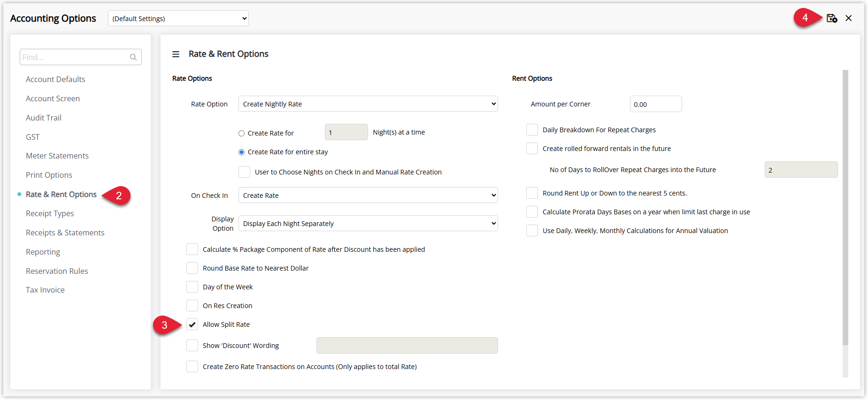Toggle the hamburger menu beside Rate & Rent Options
The width and height of the screenshot is (868, 400).
click(x=176, y=54)
